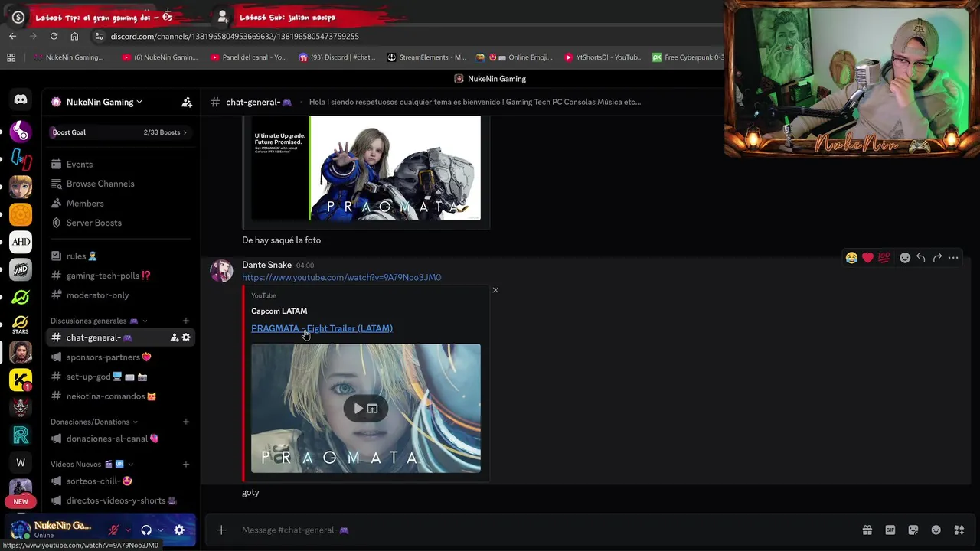Viewport: 980px width, 551px height.
Task: Open the W server icon
Action: (21, 462)
